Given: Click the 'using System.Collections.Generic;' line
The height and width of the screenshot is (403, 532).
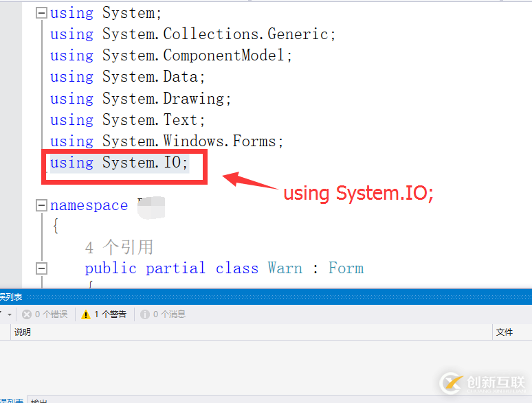Looking at the screenshot, I should 192,34.
